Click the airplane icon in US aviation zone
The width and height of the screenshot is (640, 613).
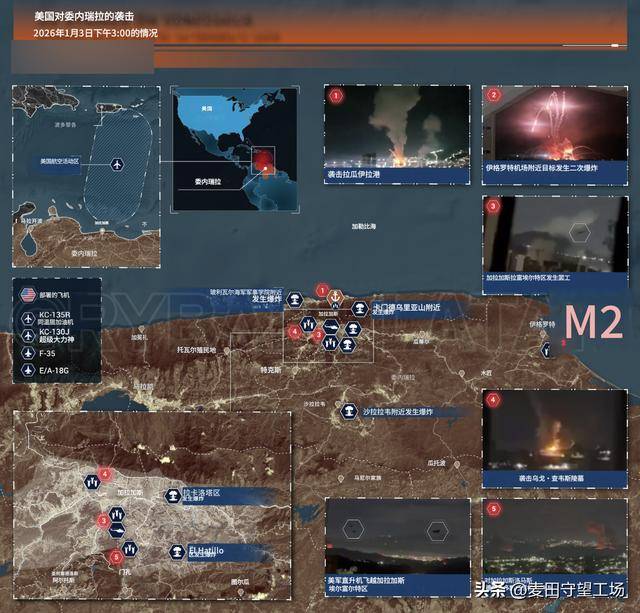pos(119,162)
